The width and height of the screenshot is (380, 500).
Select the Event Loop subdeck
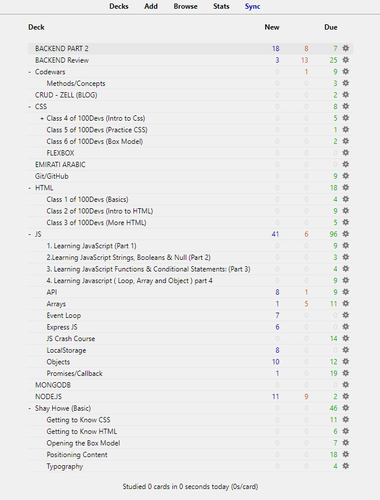64,316
